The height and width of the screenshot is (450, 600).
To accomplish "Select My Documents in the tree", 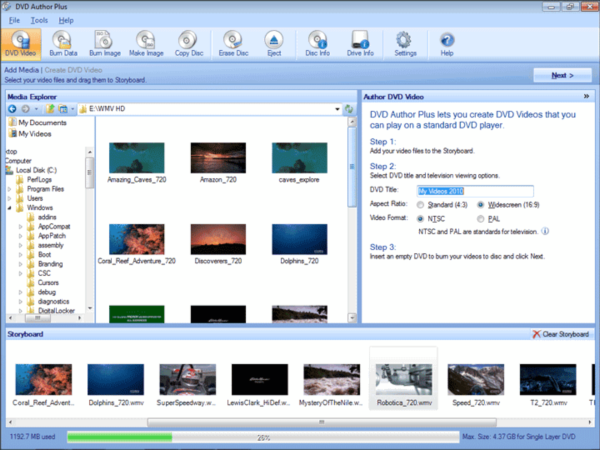I will (38, 122).
